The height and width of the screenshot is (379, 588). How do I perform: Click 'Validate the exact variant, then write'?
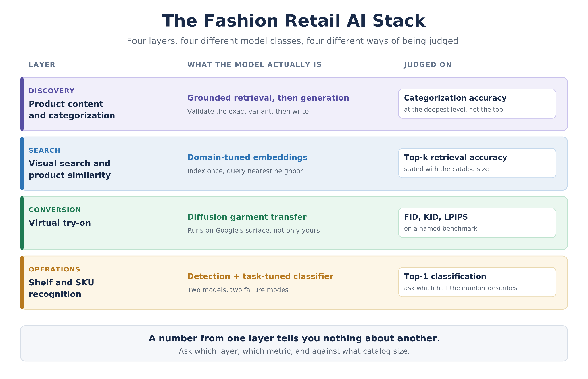pos(248,111)
